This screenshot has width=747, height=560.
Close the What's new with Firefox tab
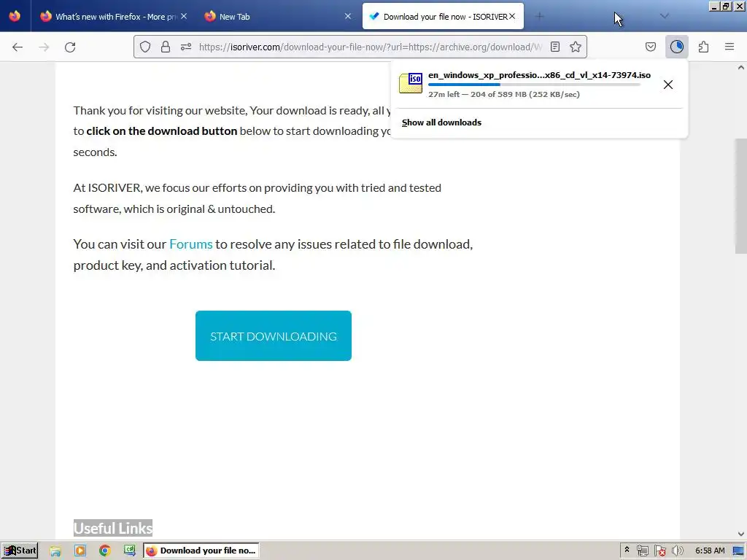[x=184, y=16]
